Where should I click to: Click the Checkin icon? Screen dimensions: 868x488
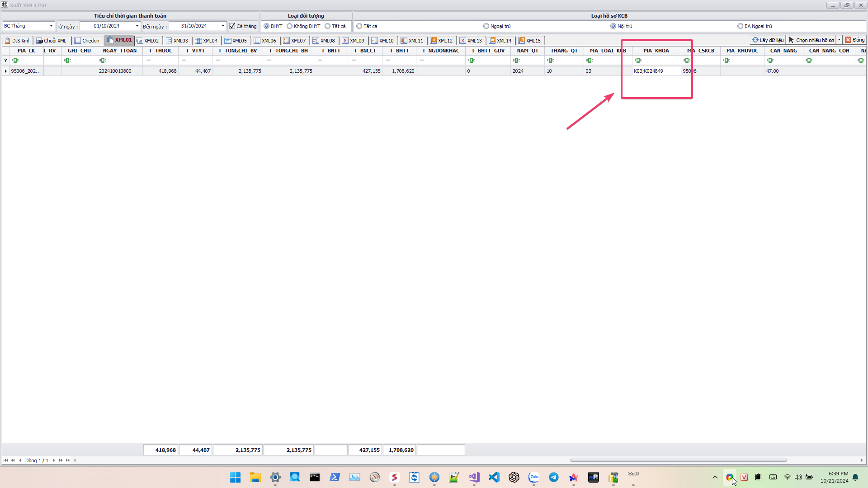tap(78, 41)
